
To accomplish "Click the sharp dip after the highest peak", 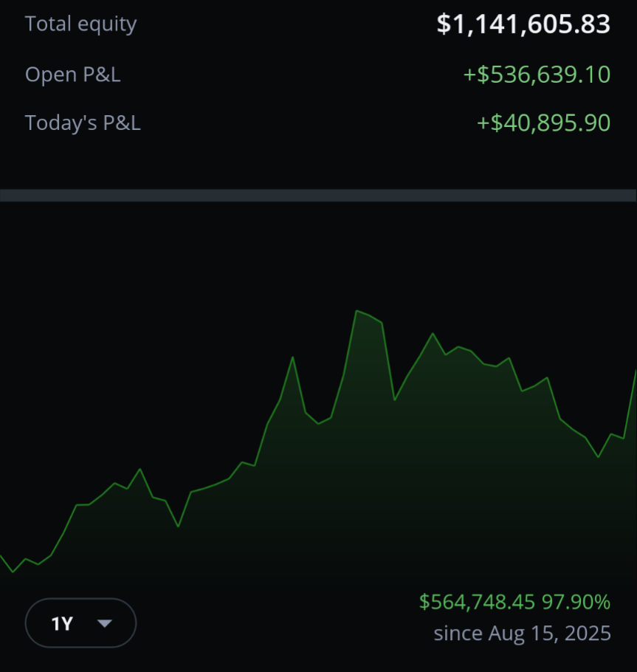I will [395, 400].
